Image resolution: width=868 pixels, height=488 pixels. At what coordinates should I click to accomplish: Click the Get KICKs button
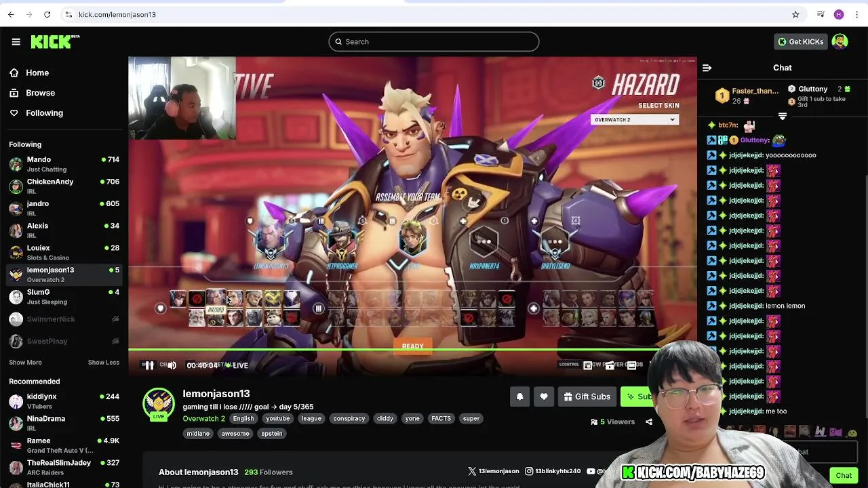pos(800,41)
